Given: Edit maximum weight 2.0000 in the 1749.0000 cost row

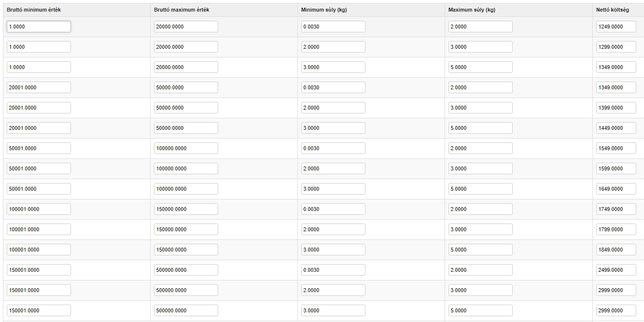Looking at the screenshot, I should [480, 209].
